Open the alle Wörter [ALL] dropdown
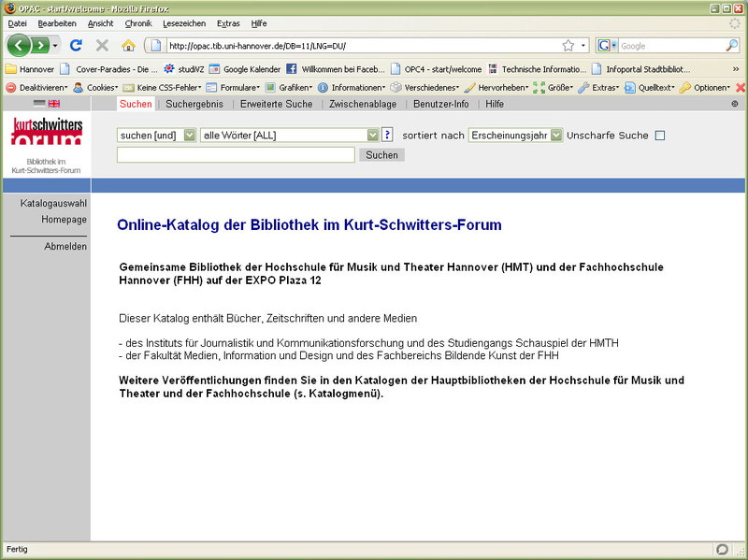This screenshot has height=560, width=748. (290, 136)
